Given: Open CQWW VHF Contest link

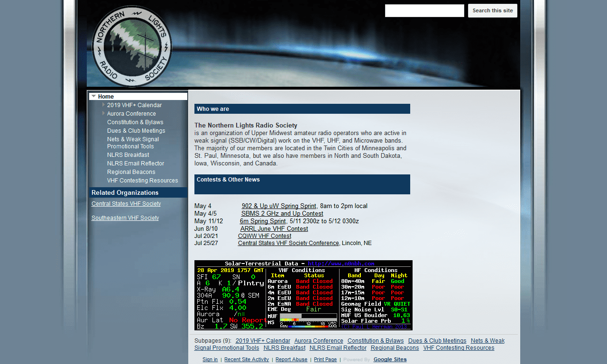Looking at the screenshot, I should 265,236.
